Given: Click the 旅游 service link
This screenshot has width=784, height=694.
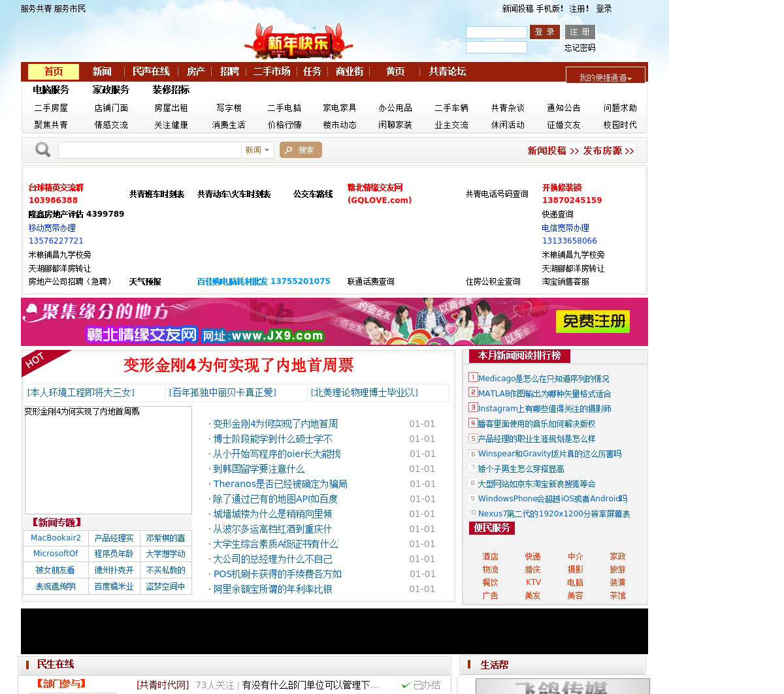Looking at the screenshot, I should (x=617, y=569).
